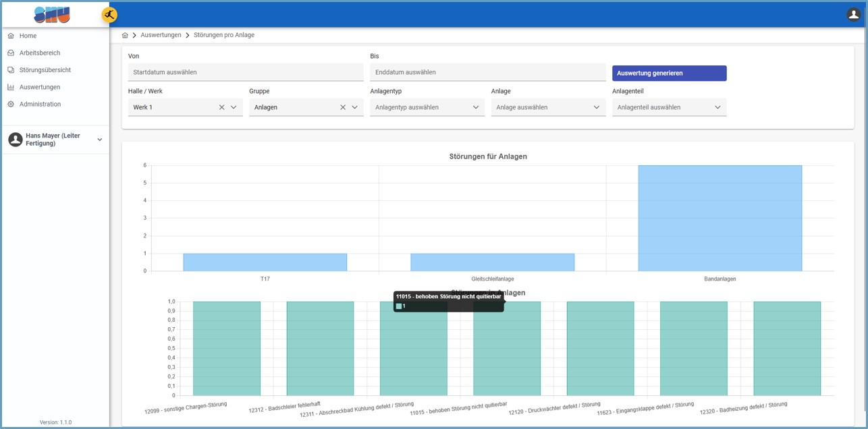Open Home from the sidebar

click(28, 36)
